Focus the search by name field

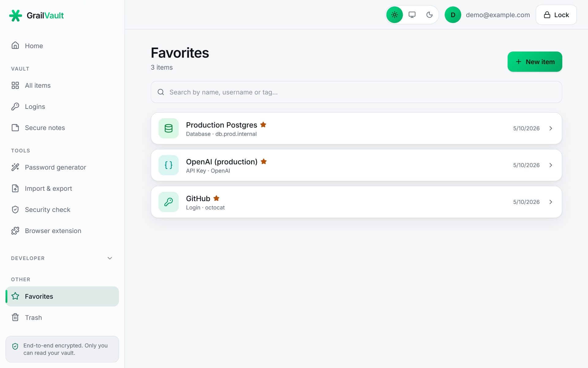click(356, 92)
